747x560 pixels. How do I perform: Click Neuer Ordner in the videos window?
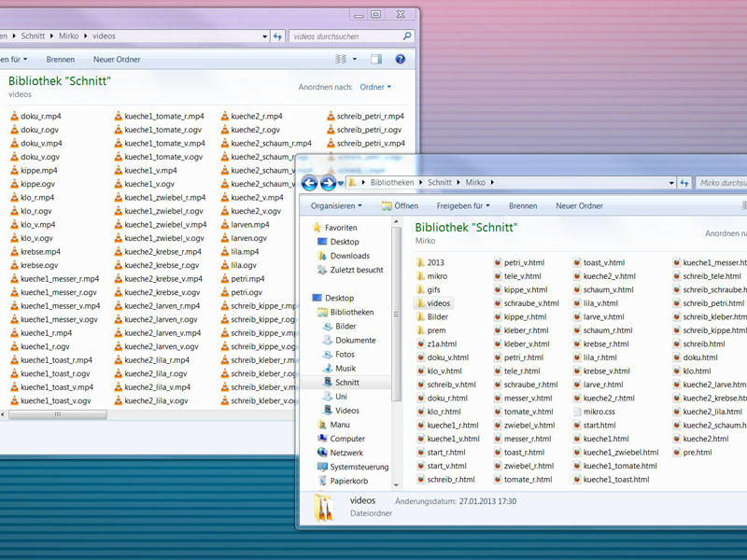[x=117, y=59]
